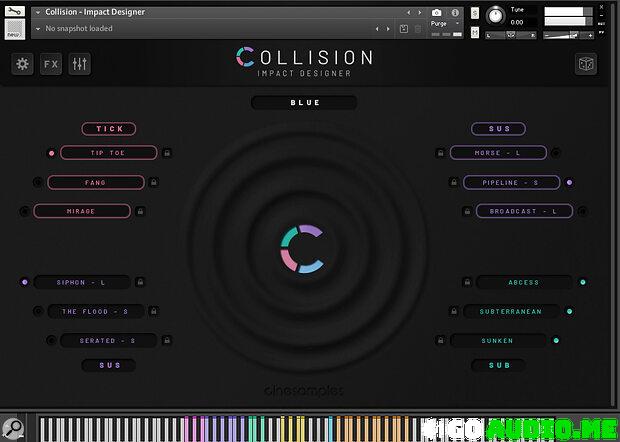Toggle the Solo S button in header

click(x=475, y=13)
